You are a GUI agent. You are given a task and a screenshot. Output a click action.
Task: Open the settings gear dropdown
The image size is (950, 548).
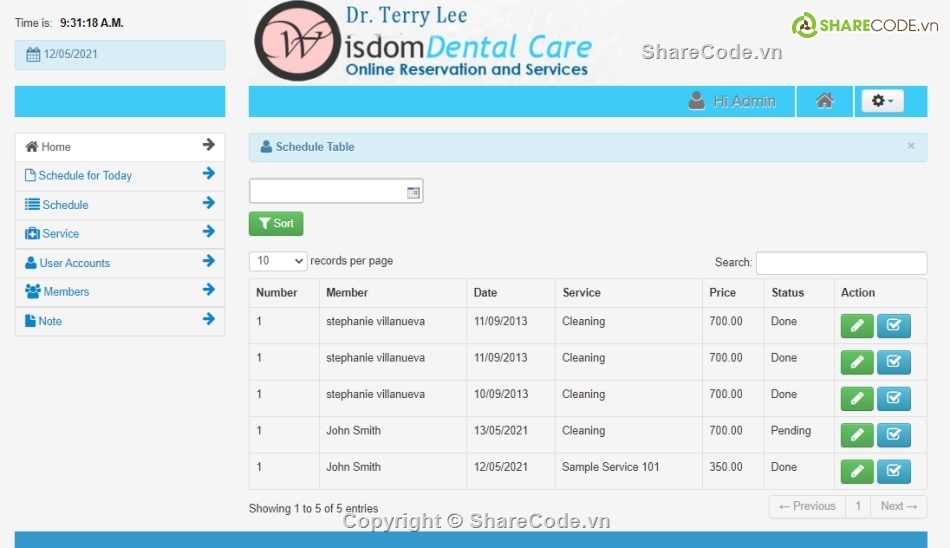tap(882, 101)
